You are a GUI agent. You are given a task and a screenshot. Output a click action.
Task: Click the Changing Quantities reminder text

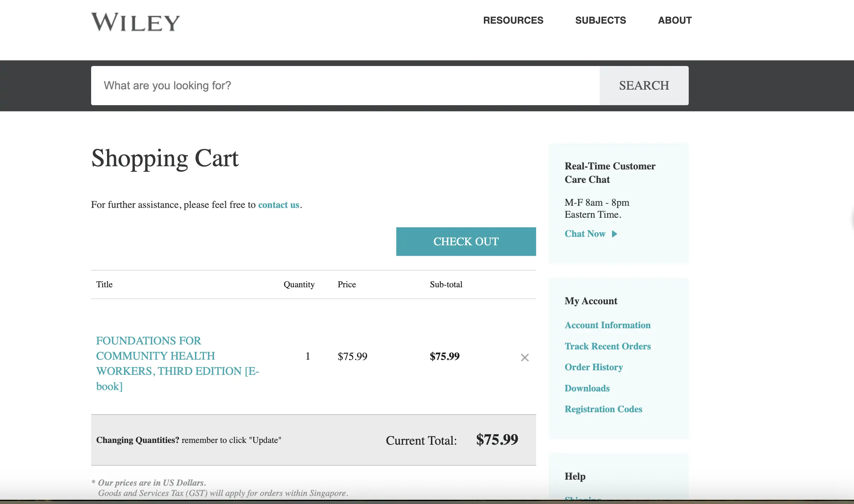189,440
